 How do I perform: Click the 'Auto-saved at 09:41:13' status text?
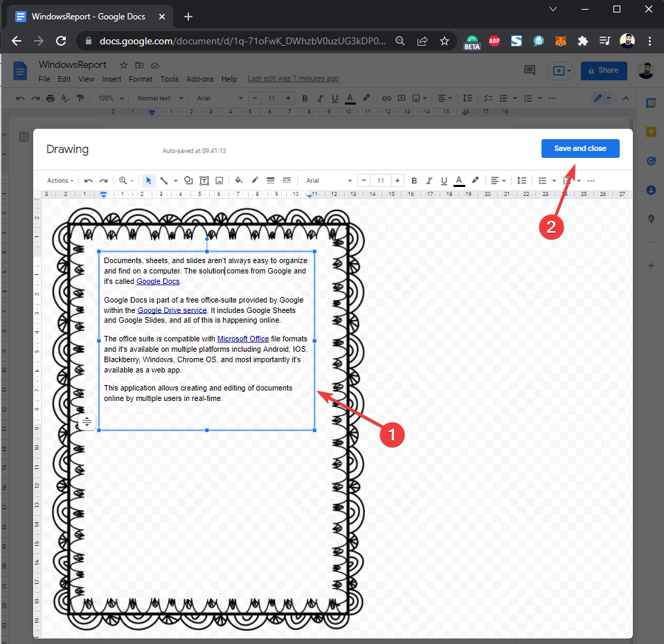coord(194,151)
